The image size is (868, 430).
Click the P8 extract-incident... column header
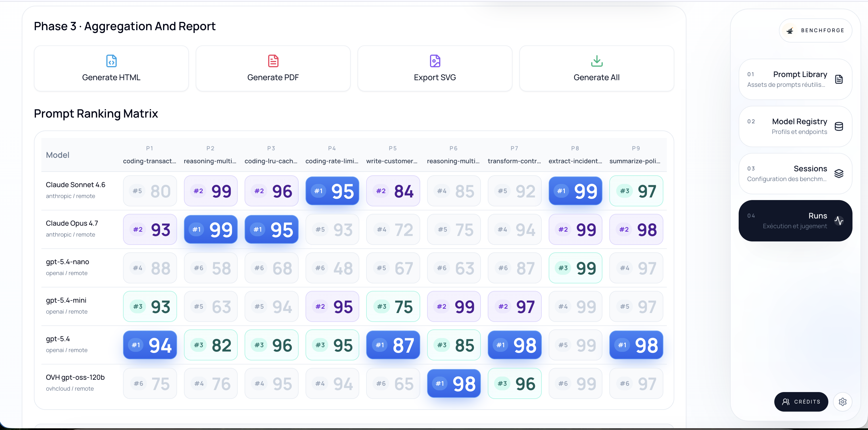click(575, 155)
